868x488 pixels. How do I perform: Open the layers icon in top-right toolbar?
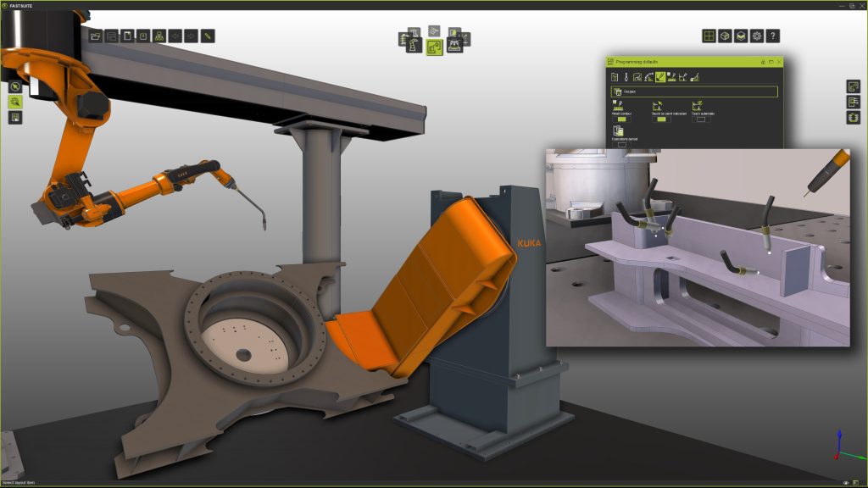[741, 36]
